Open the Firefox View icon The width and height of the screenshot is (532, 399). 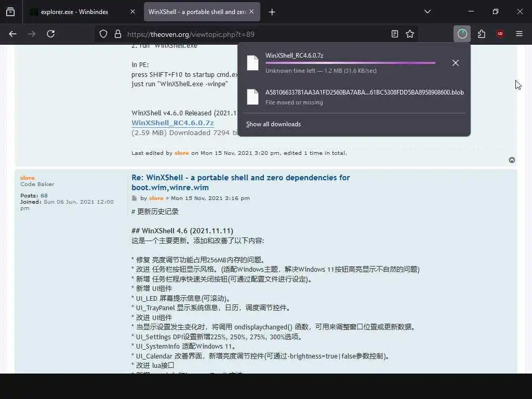10,12
